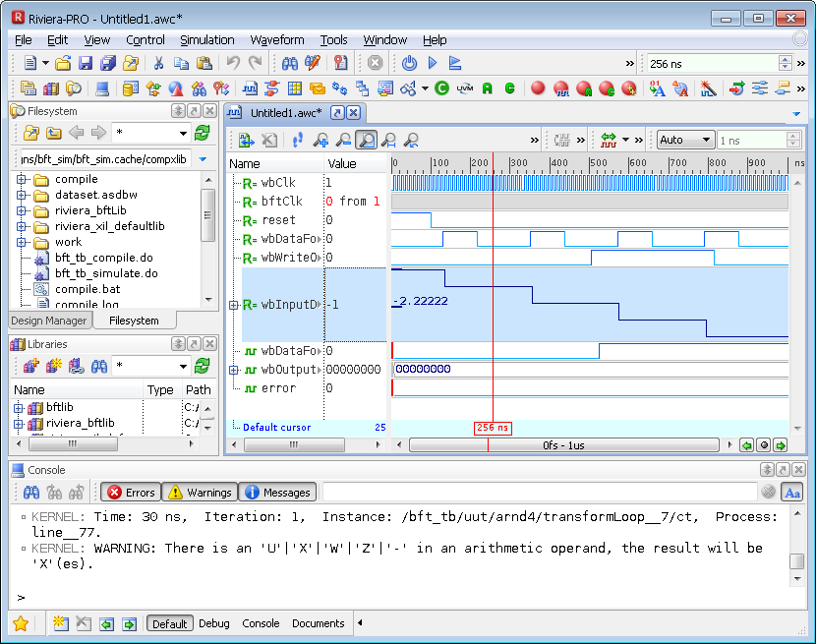Screen dimensions: 816x644
Task: Toggle the Aa case-sensitive button in Console
Action: tap(792, 492)
